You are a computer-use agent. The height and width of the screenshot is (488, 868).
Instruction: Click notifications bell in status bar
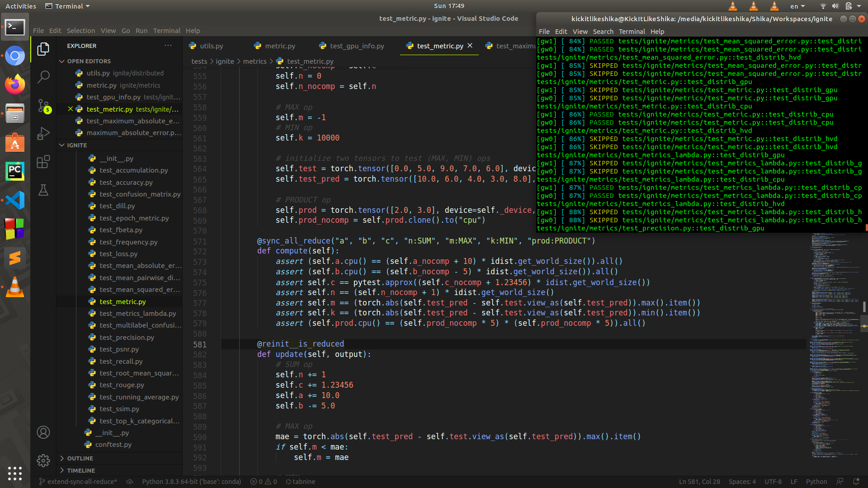[856, 482]
